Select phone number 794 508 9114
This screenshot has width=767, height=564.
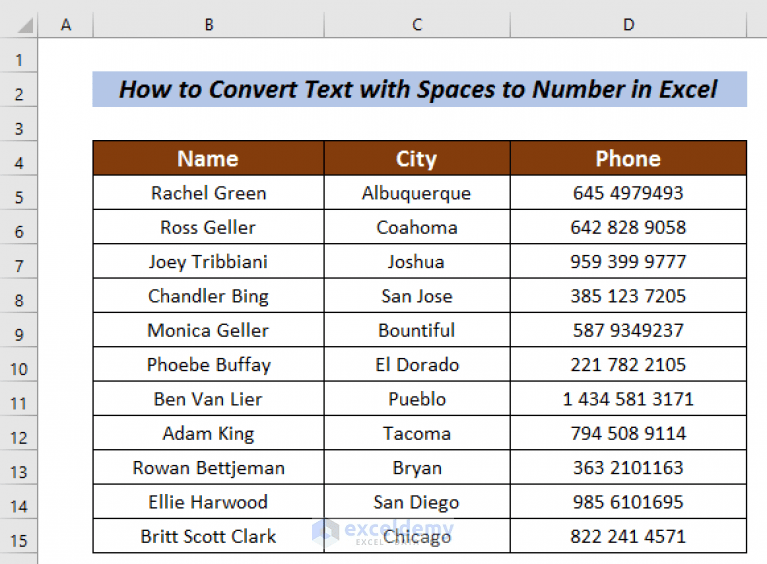point(629,433)
